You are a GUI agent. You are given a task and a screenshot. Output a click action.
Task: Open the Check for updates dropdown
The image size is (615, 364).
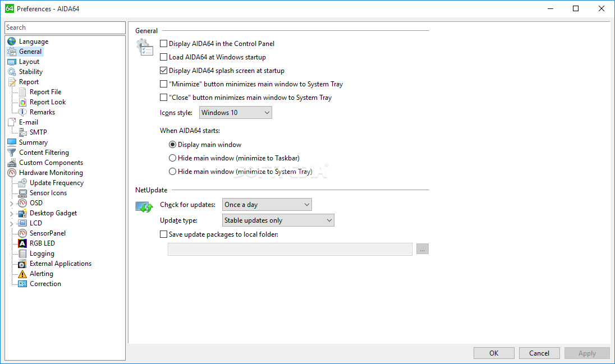tap(267, 204)
